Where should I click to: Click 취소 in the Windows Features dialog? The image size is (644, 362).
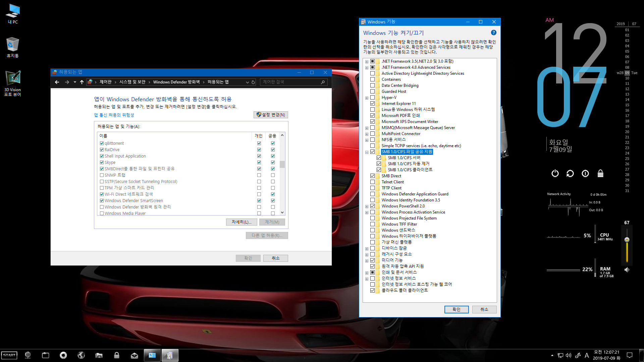pyautogui.click(x=484, y=309)
